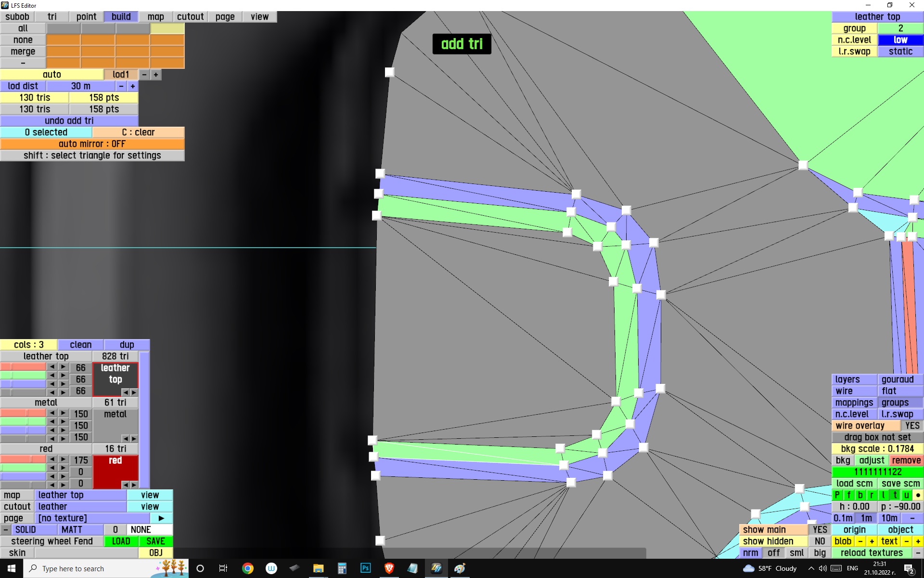Toggle auto mirror OFF setting
The height and width of the screenshot is (578, 924).
coord(92,144)
